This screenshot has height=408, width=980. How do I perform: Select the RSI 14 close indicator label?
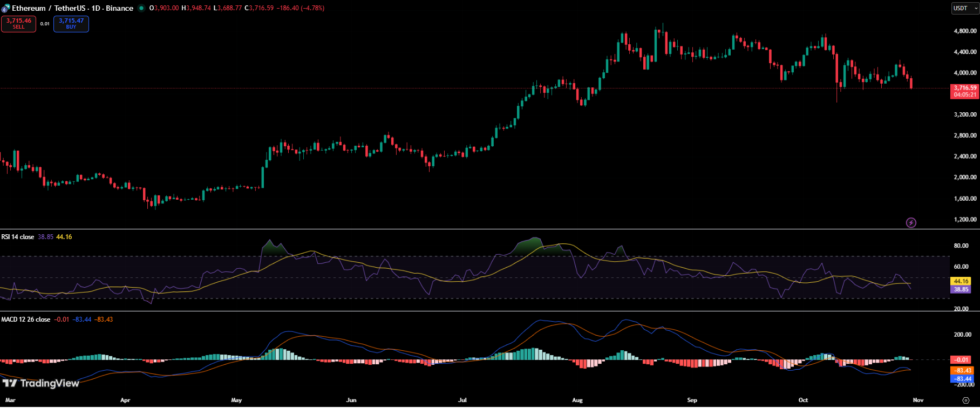pyautogui.click(x=18, y=237)
